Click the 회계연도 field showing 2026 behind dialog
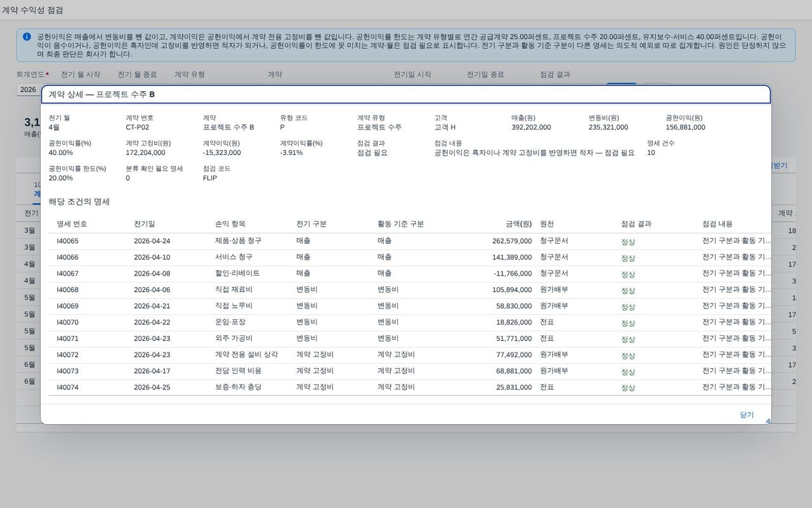Image resolution: width=812 pixels, height=508 pixels. (x=28, y=90)
